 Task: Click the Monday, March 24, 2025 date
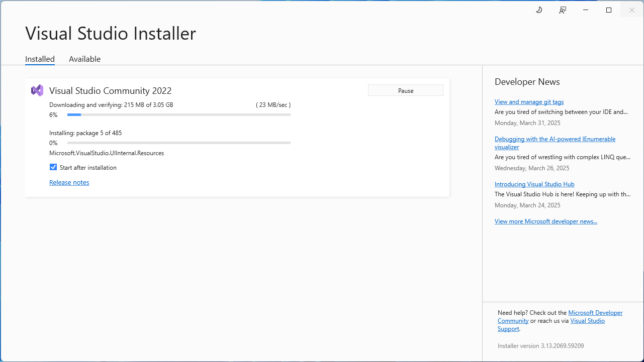(x=527, y=205)
